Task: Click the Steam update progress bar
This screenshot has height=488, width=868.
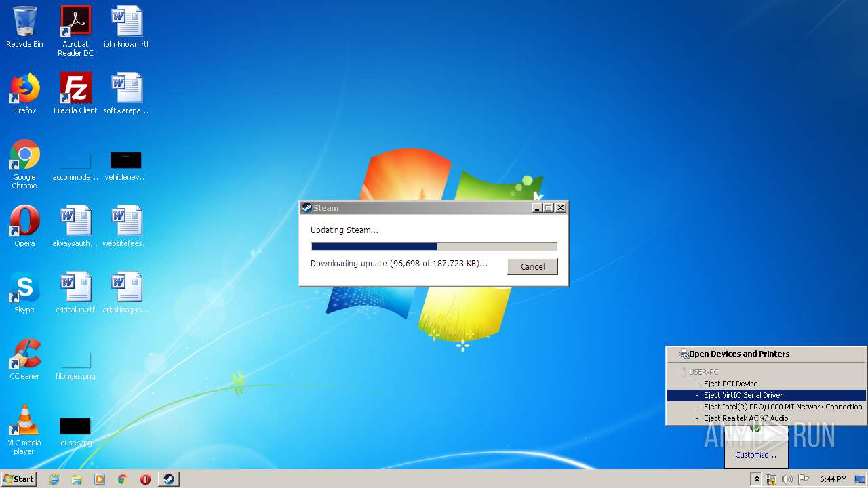Action: point(434,247)
